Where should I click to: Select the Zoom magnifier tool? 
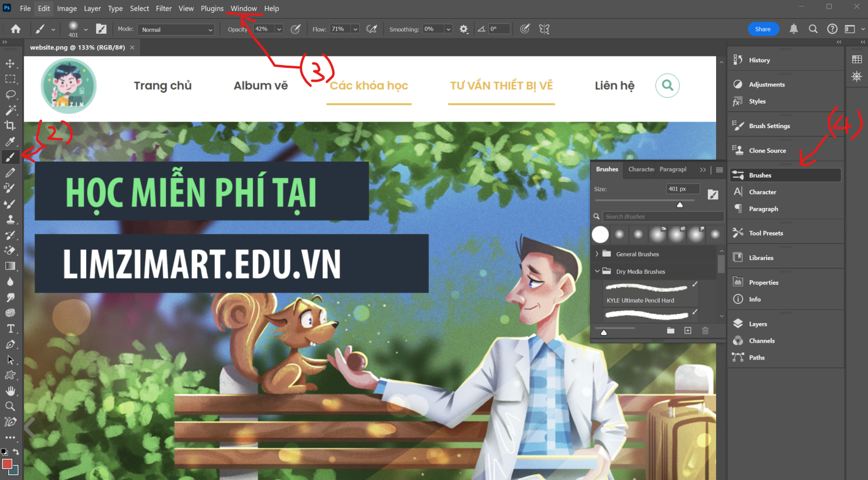click(10, 406)
